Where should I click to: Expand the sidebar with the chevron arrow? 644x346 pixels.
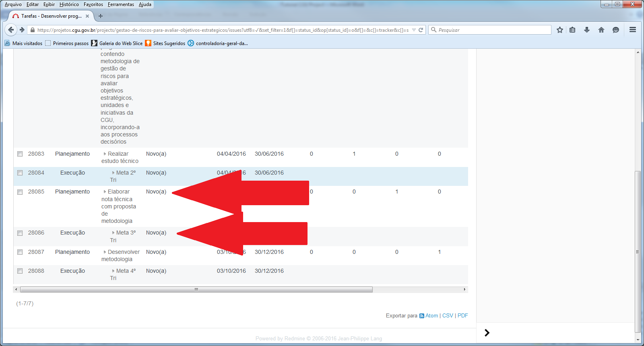tap(487, 333)
